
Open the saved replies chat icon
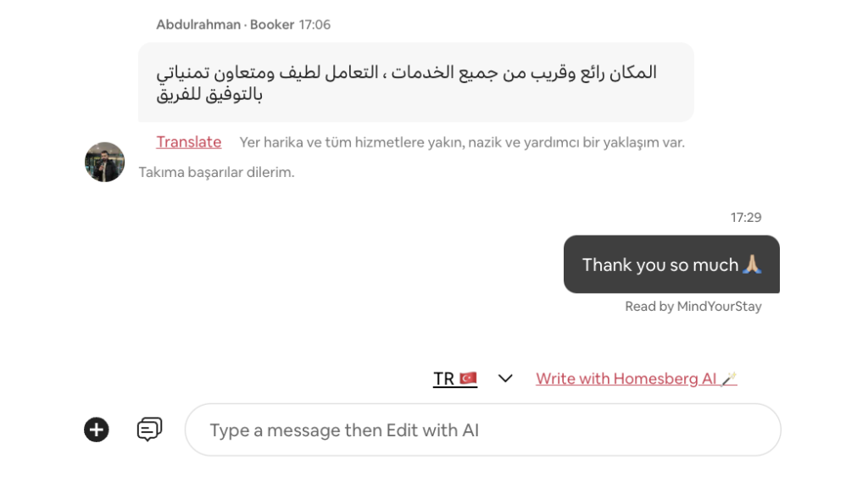pyautogui.click(x=149, y=429)
